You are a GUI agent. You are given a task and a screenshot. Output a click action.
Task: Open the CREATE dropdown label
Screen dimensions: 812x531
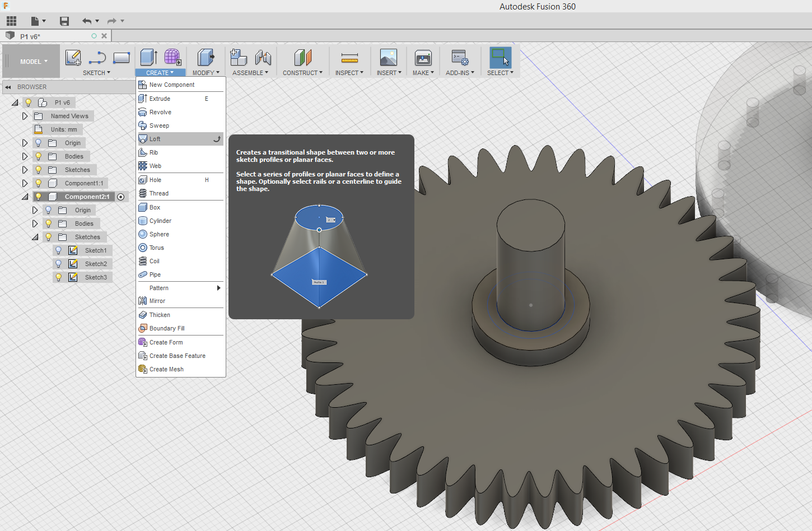[x=160, y=73]
